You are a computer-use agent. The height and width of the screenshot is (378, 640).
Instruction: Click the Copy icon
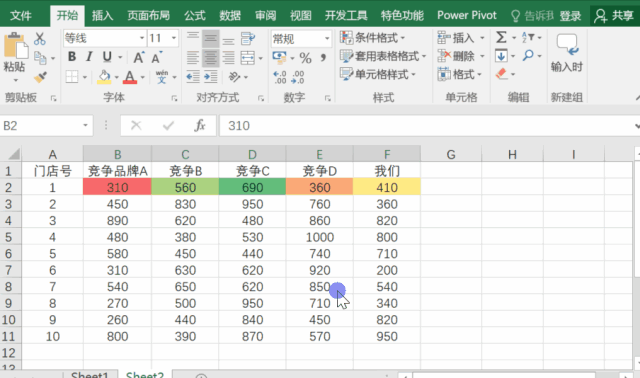40,58
